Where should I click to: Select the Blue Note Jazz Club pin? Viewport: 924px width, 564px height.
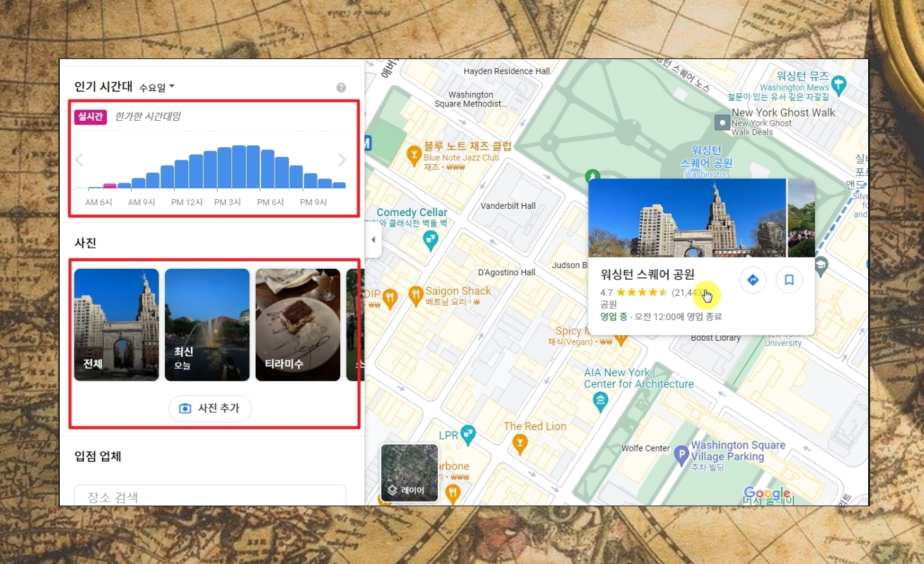point(414,155)
